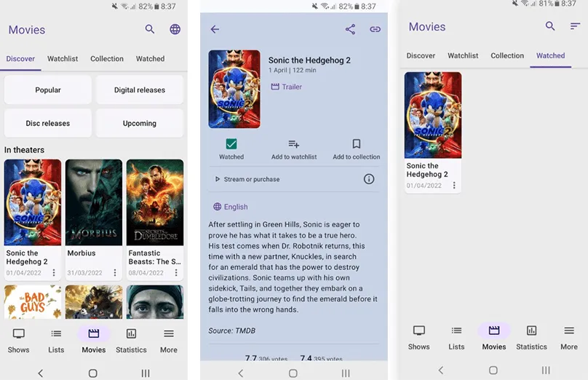Open overflow menu on left Sonic 2 card

54,272
